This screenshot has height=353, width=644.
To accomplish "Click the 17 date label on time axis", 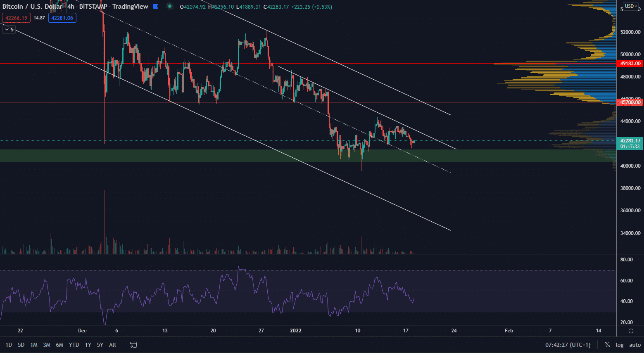I will 406,331.
